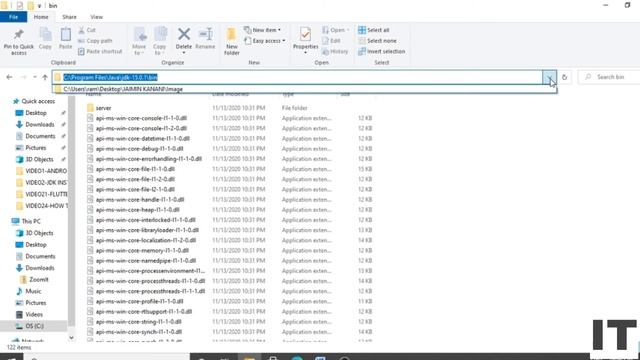640x360 pixels.
Task: Click icon of api-ms-win-core-rtlsupport-l1-1-0.dll
Action: point(90,312)
